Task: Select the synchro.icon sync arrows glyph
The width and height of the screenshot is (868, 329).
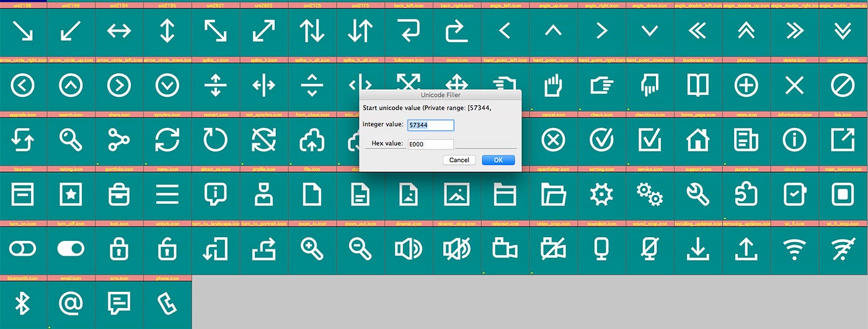Action: pos(167,140)
